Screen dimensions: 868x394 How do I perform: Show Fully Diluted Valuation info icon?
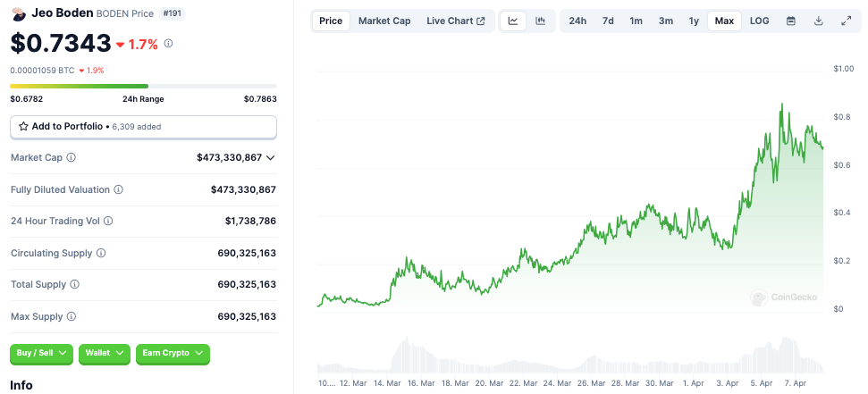[x=119, y=189]
